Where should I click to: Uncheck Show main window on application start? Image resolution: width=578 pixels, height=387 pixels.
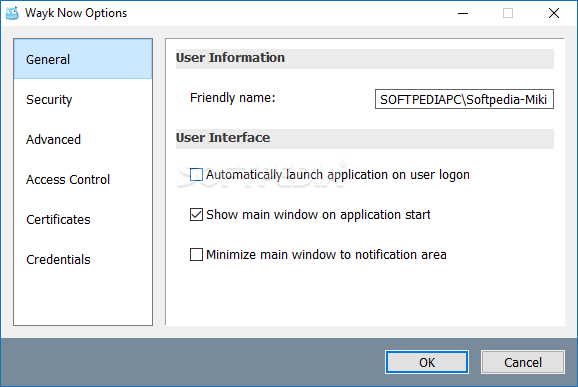196,215
